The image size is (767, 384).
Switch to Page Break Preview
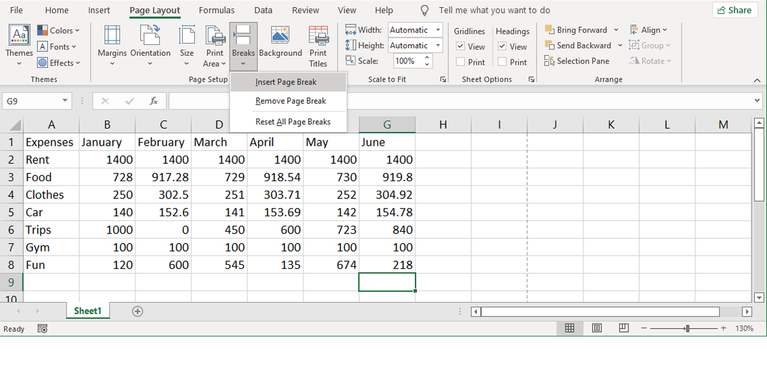pos(624,328)
